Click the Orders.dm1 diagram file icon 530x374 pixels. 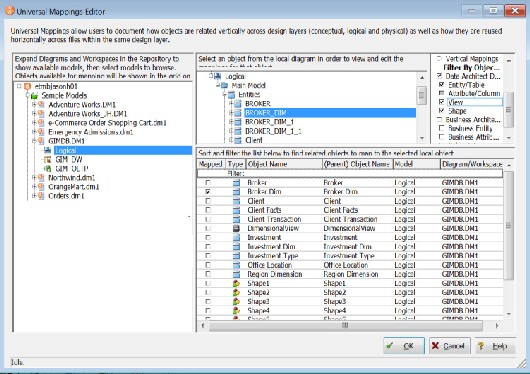coord(41,196)
